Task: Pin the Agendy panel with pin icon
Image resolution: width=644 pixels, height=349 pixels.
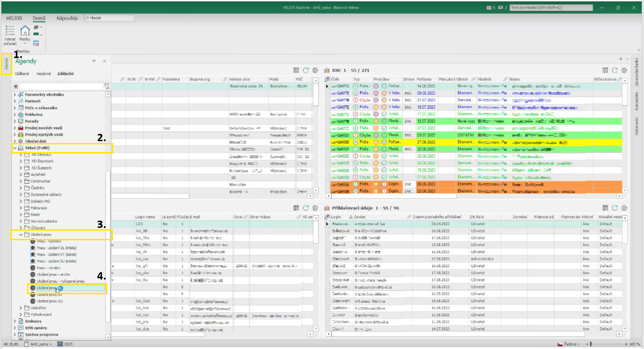Action: [94, 61]
